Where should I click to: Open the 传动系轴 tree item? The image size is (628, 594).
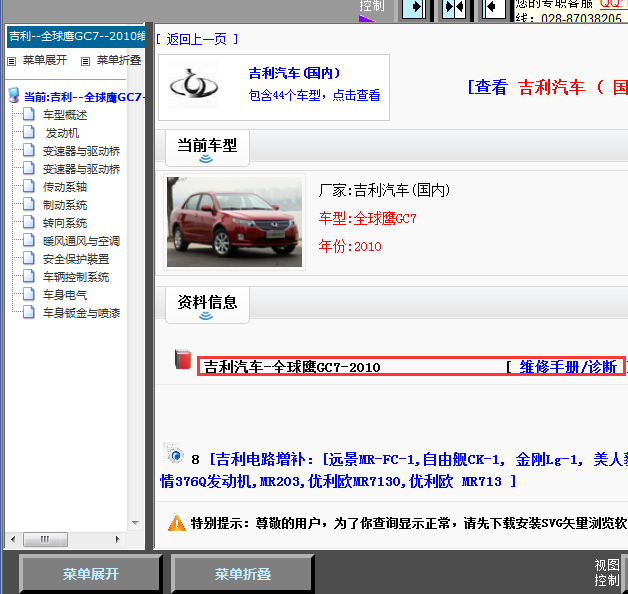coord(65,187)
